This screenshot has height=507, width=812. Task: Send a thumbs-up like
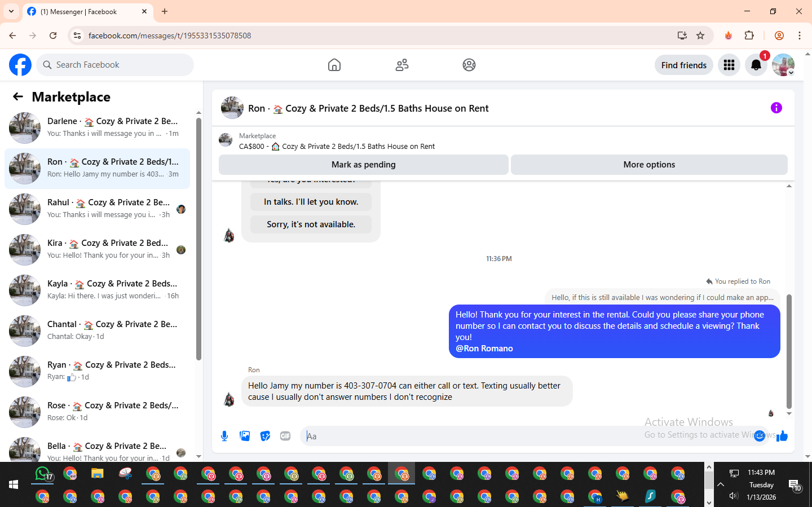point(782,435)
